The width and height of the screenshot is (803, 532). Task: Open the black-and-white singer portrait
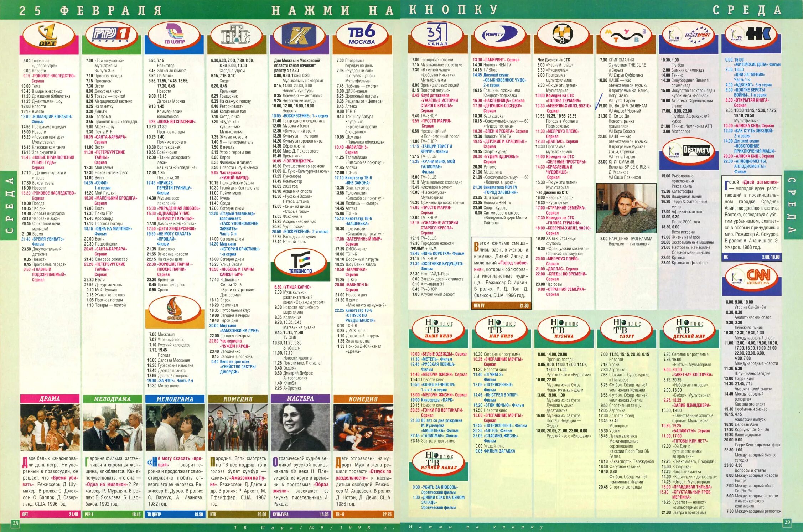coord(300,427)
